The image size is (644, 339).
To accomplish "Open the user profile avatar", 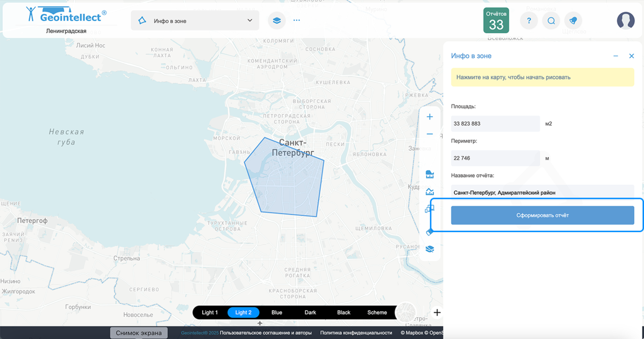I will [625, 21].
